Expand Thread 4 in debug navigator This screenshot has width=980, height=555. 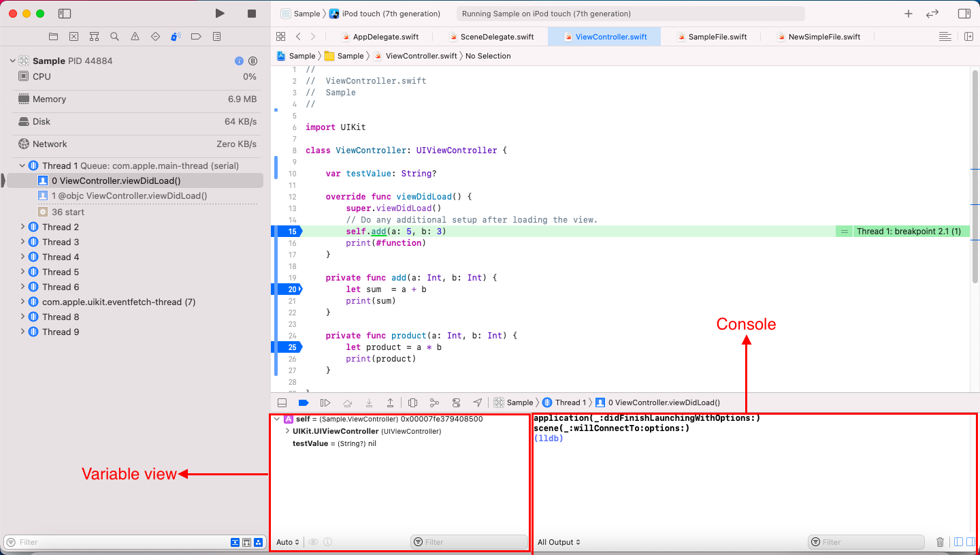(22, 257)
